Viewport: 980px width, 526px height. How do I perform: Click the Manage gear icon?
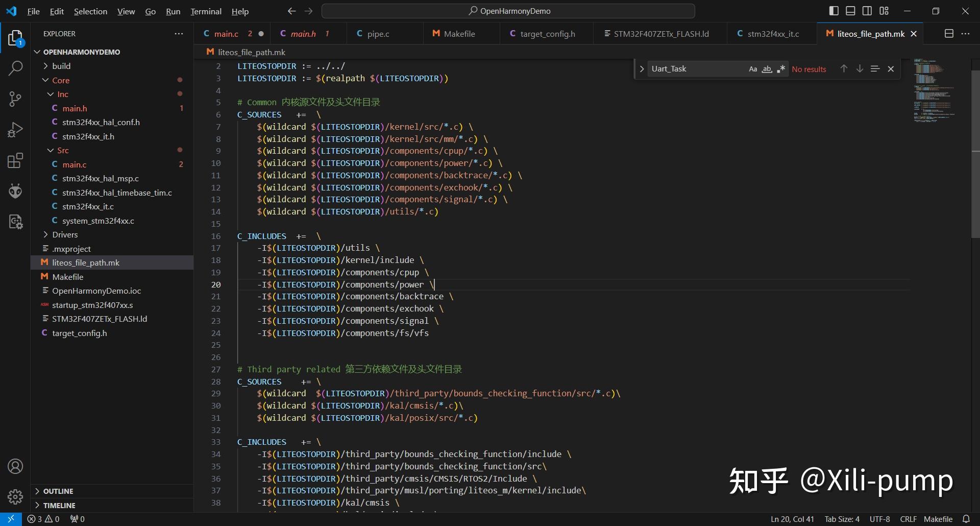point(15,496)
